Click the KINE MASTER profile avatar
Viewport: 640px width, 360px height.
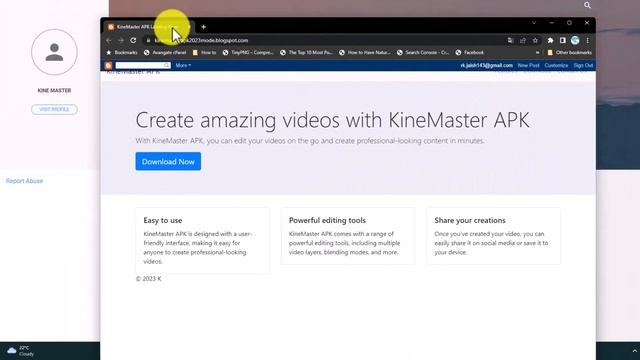tap(54, 52)
